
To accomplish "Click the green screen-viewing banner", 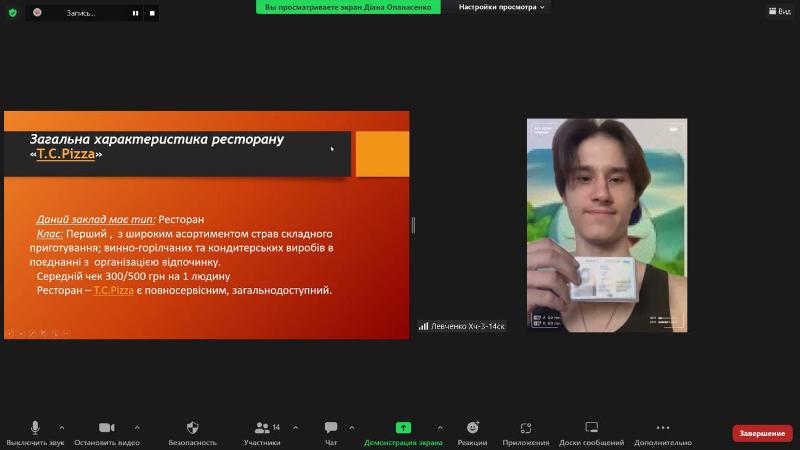I will point(348,7).
